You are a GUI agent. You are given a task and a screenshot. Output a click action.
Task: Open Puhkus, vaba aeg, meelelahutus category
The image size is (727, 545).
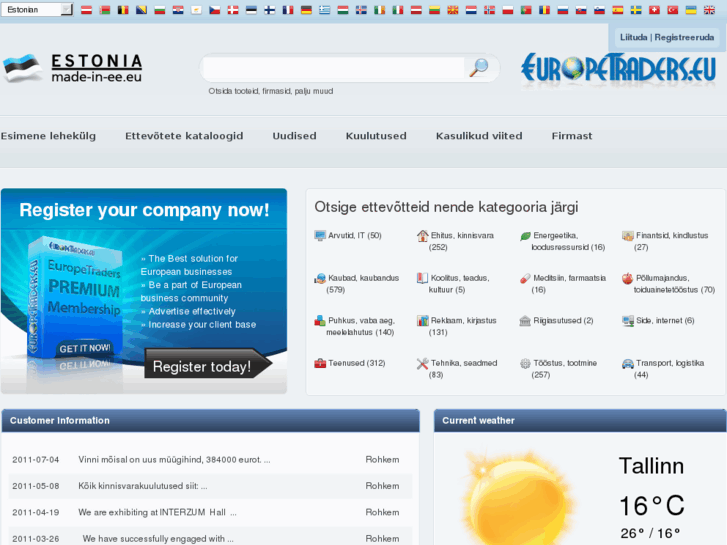(x=360, y=327)
